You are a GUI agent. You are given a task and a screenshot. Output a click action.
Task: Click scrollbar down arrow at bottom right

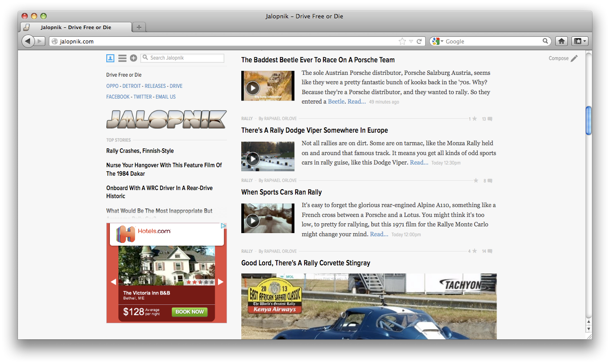click(x=588, y=329)
